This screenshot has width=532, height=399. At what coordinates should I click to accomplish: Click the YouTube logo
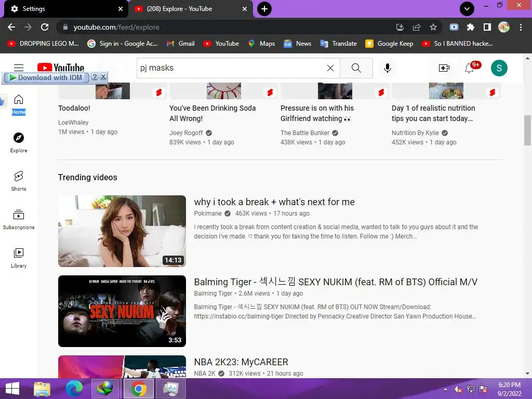(61, 68)
